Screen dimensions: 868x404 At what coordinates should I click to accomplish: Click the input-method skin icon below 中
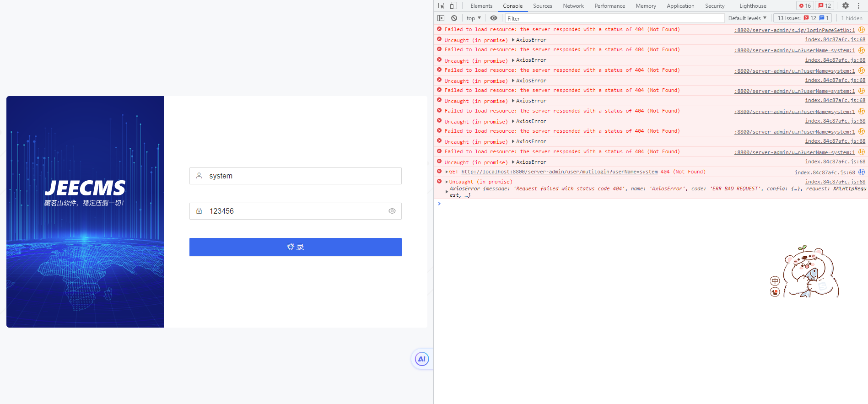(x=775, y=292)
